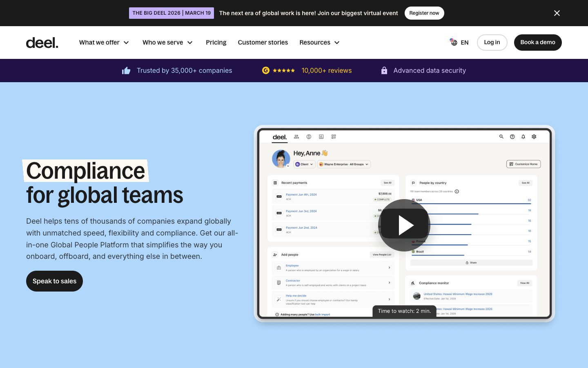The image size is (588, 368).
Task: Click the search icon in dashboard preview
Action: point(501,137)
